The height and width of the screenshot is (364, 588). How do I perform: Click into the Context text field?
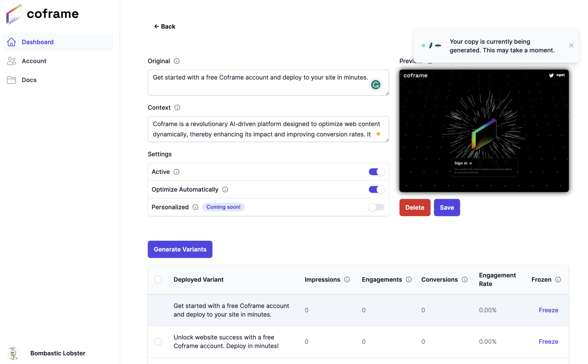coord(268,129)
